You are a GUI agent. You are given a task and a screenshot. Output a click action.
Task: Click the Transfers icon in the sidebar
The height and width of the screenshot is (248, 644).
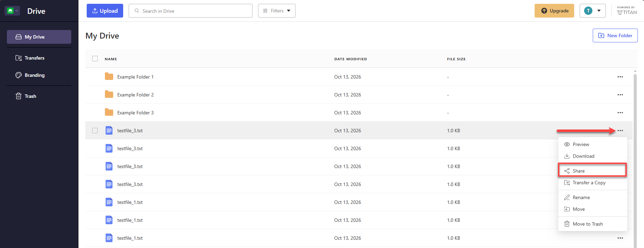19,58
